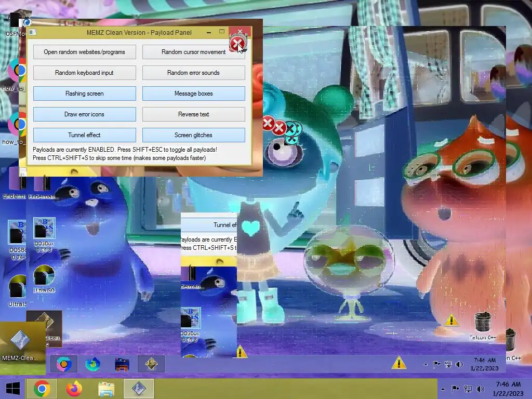
Task: Close the MEMZ Payload Panel window
Action: 240,32
